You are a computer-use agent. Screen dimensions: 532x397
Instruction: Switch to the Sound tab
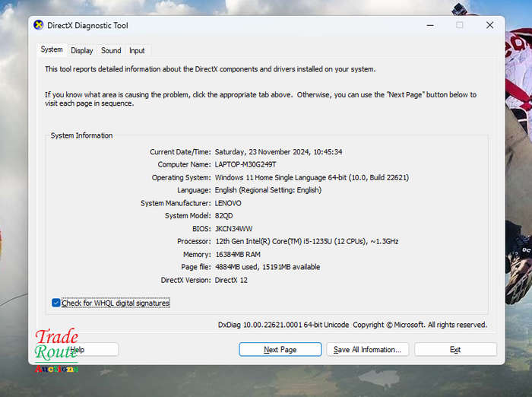click(x=111, y=51)
